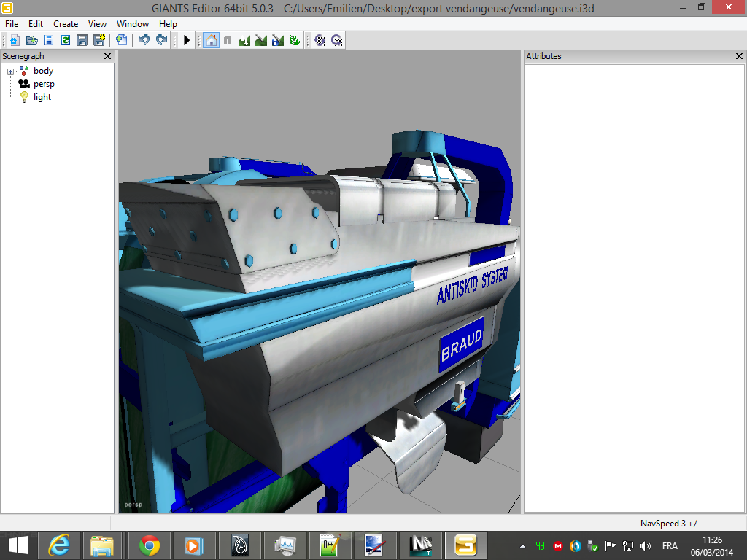Select the persp camera in Scenegraph
This screenshot has height=560, width=747.
tap(44, 84)
